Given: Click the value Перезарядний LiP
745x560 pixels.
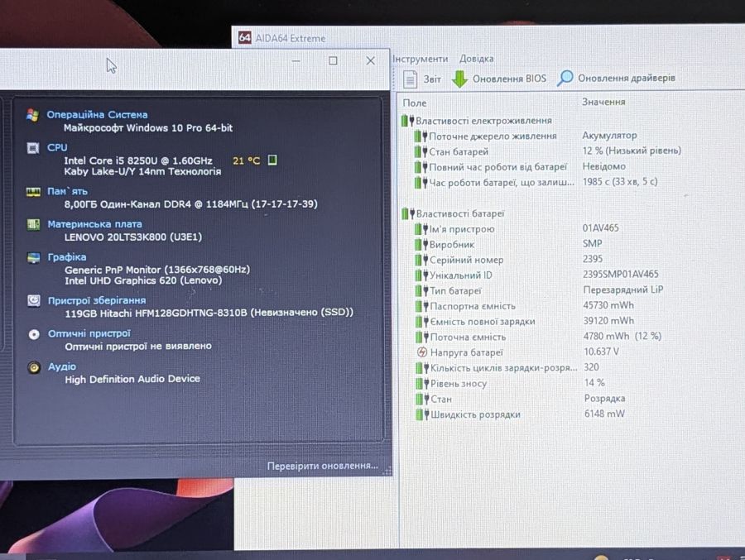Looking at the screenshot, I should 623,290.
